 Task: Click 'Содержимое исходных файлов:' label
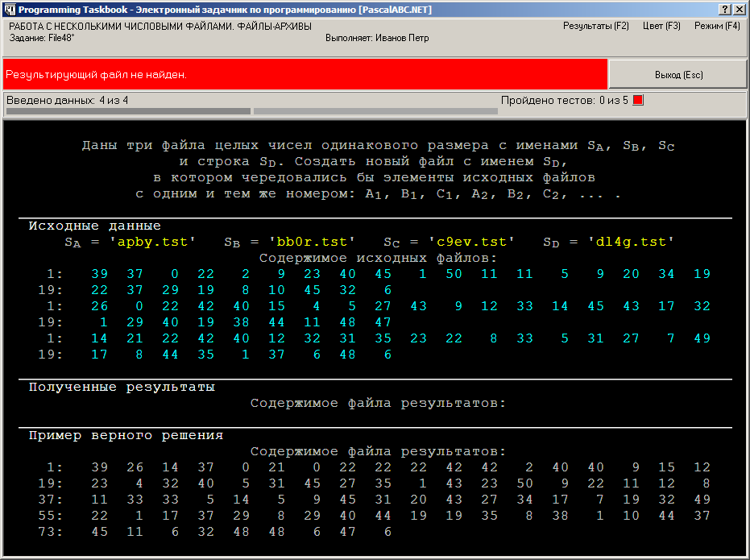378,258
